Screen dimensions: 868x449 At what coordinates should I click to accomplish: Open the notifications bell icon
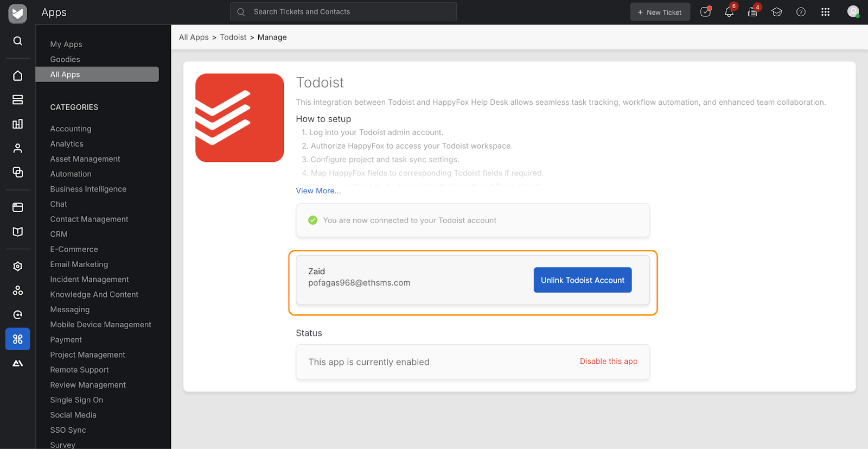click(729, 12)
